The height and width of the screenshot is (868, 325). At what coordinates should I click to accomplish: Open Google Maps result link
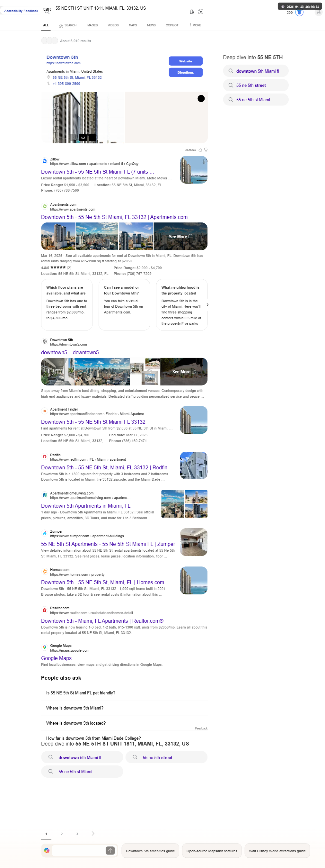click(x=56, y=658)
